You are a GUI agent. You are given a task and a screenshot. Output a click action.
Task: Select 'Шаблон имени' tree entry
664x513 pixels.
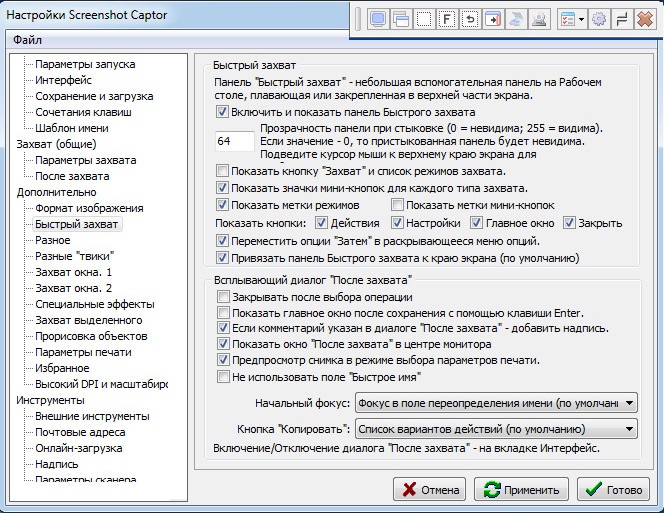(72, 128)
